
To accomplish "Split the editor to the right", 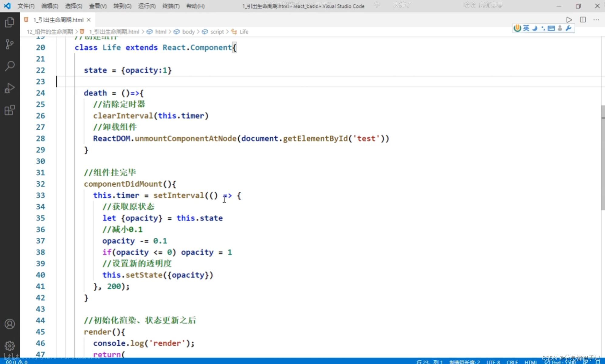I will point(583,20).
